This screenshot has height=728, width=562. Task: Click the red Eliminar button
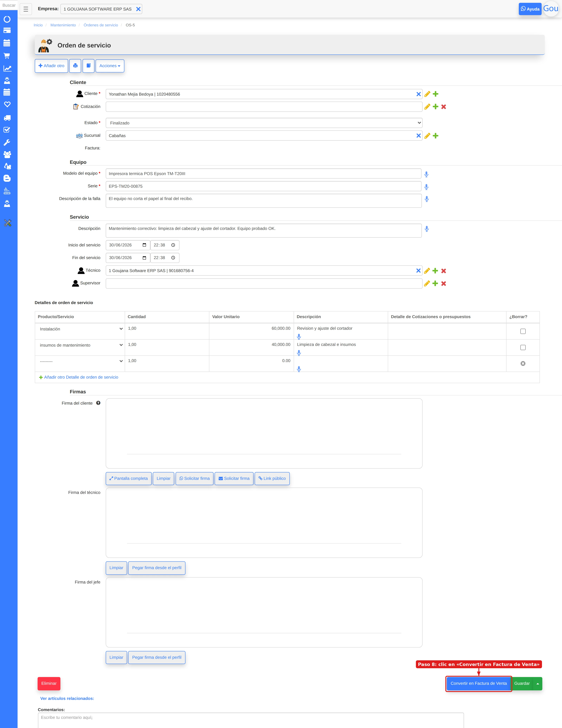pyautogui.click(x=49, y=683)
